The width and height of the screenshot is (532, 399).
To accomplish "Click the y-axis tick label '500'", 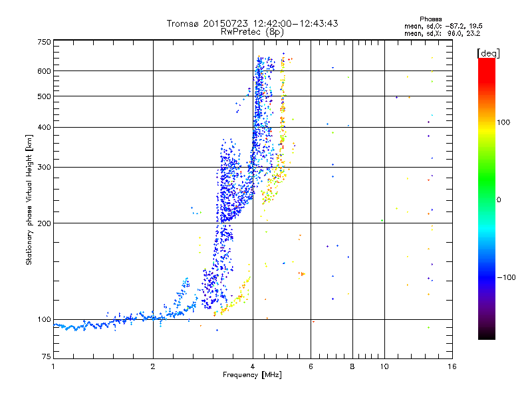I will pyautogui.click(x=44, y=96).
